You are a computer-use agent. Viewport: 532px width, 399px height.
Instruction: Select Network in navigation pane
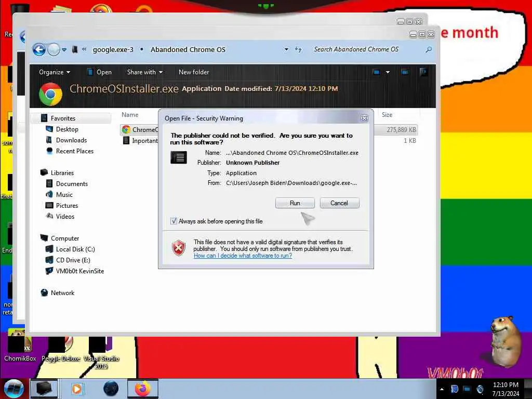click(x=62, y=292)
